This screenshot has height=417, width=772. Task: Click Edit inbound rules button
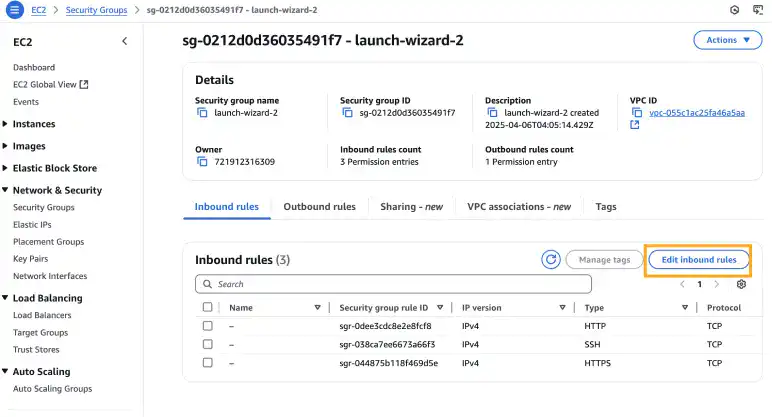point(699,259)
